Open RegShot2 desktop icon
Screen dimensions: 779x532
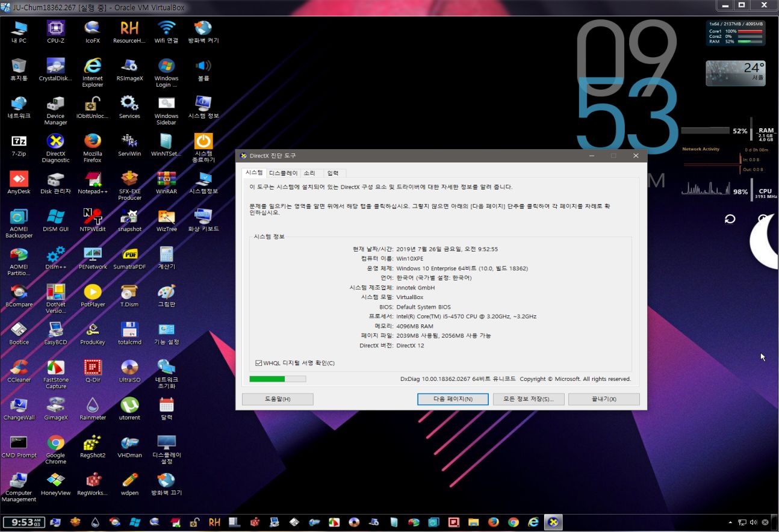coord(93,447)
